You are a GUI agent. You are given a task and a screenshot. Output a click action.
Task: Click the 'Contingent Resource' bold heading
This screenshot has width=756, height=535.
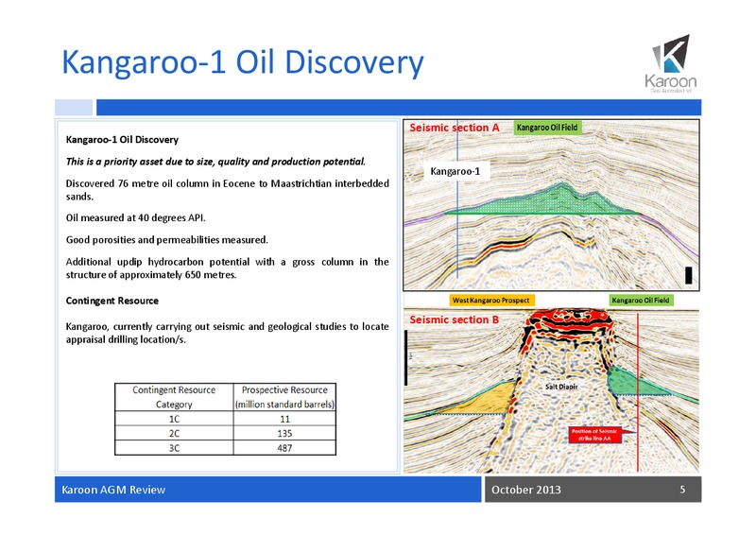coord(112,301)
